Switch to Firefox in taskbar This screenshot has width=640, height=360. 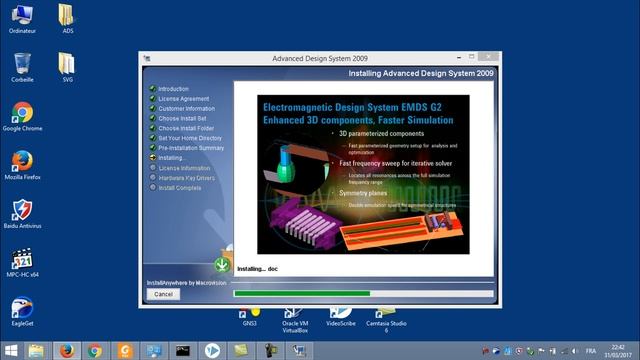(x=67, y=351)
